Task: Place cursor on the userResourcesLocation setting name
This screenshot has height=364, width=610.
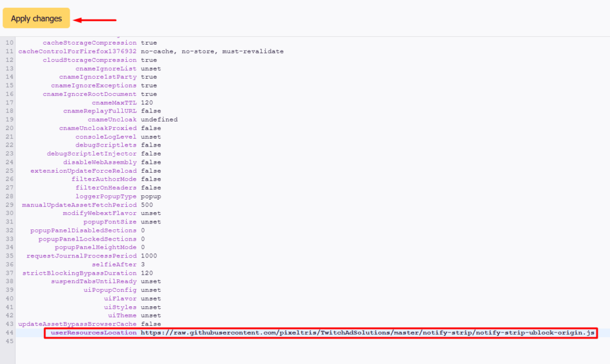Action: [94, 332]
